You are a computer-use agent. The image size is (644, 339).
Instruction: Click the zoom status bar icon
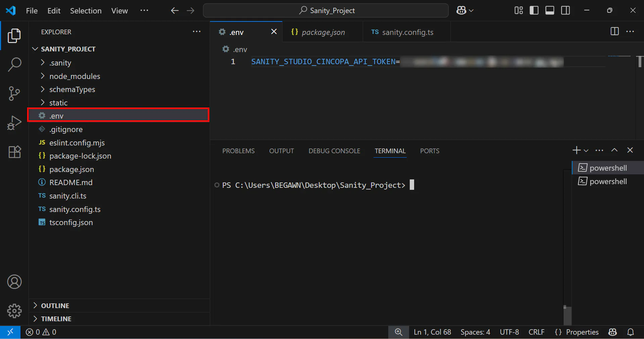[x=398, y=332]
